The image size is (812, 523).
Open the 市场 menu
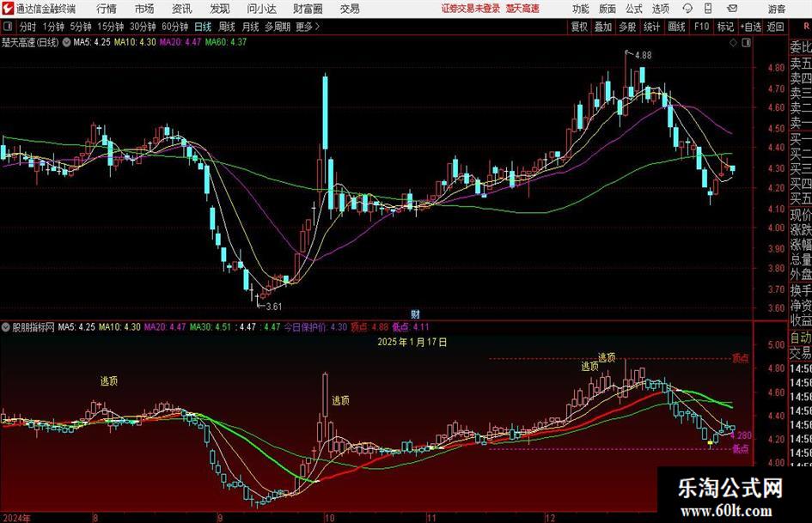tap(144, 9)
